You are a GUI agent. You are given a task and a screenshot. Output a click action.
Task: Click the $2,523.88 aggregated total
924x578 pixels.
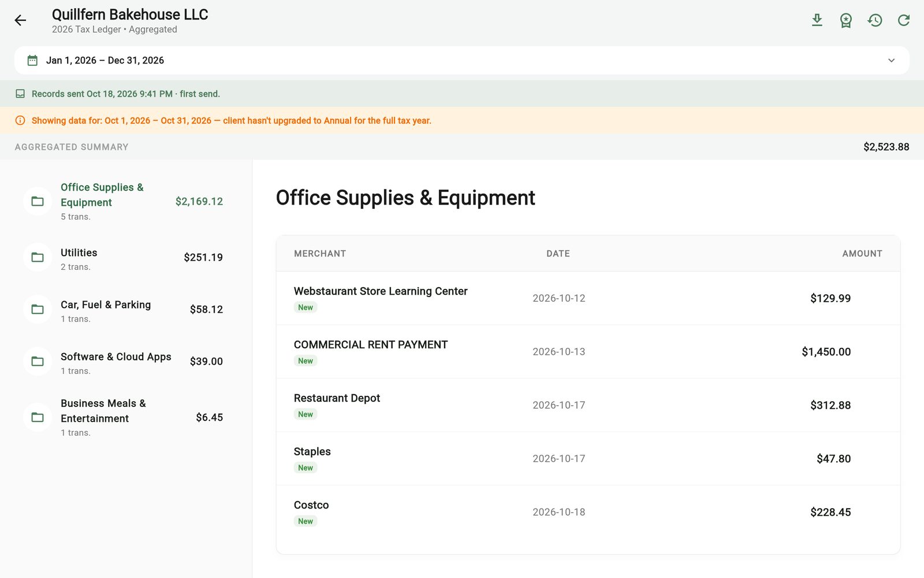886,147
